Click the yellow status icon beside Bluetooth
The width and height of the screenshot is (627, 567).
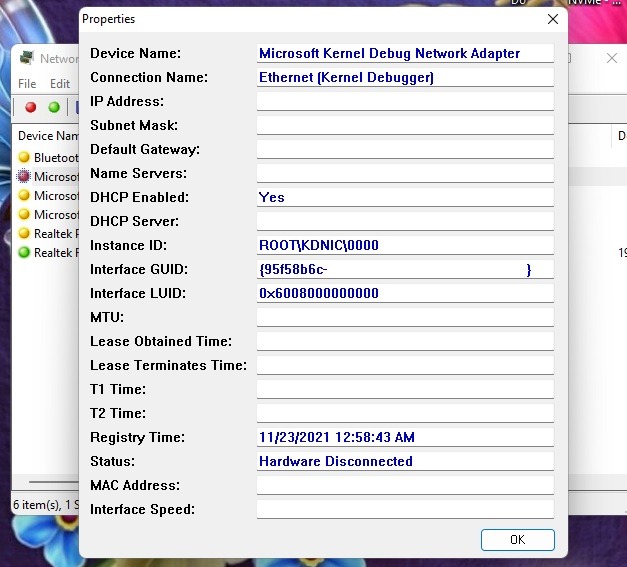(24, 157)
